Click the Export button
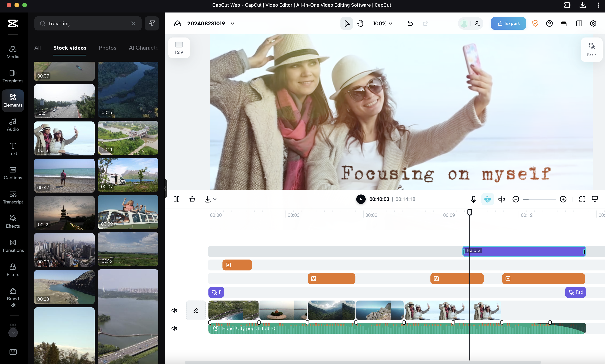 (x=508, y=24)
